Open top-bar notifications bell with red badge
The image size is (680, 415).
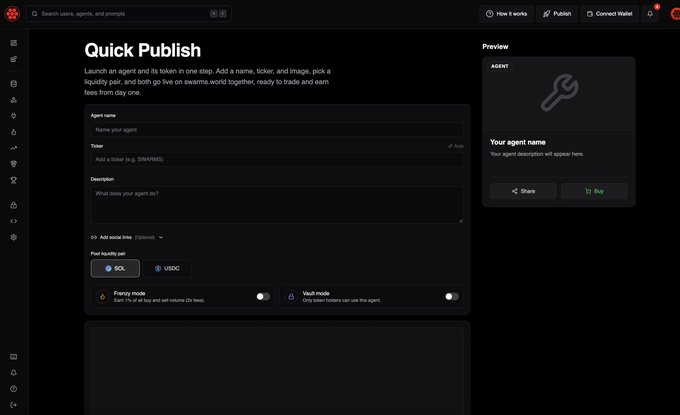[x=650, y=14]
